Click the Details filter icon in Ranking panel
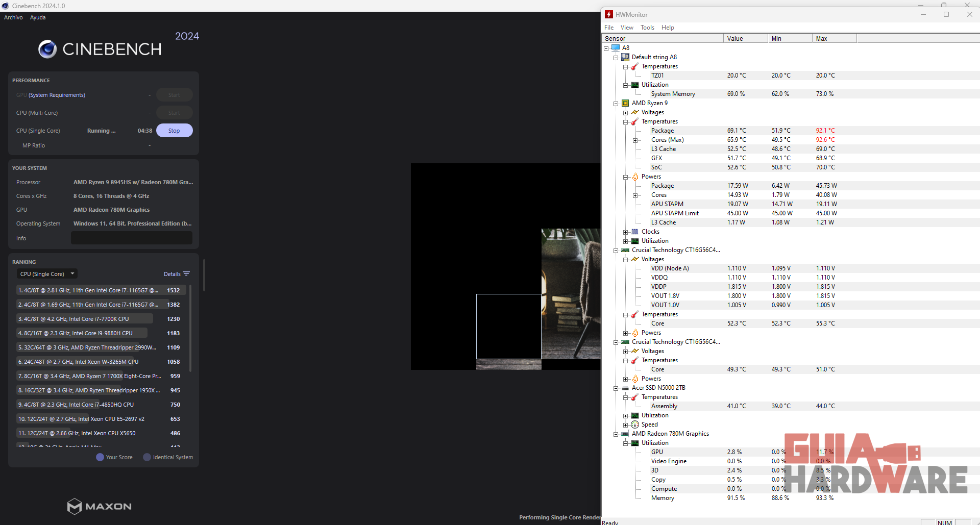The image size is (980, 525). 186,274
